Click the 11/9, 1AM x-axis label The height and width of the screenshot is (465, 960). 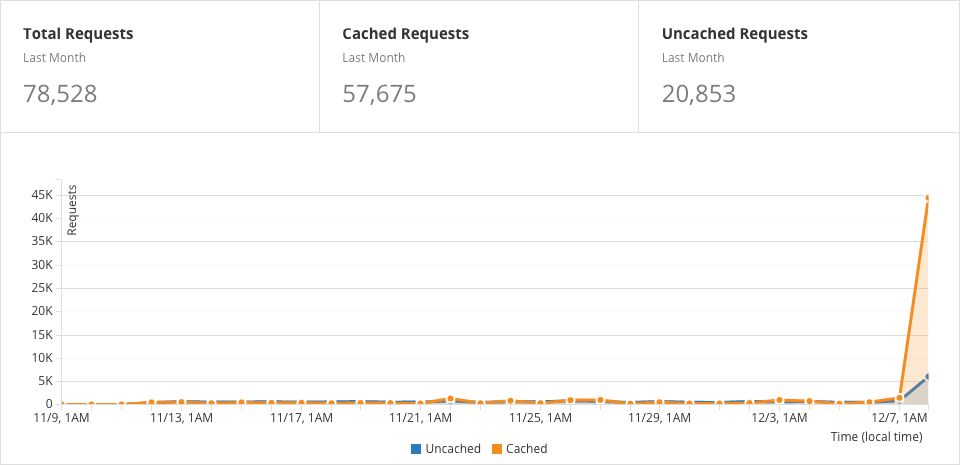[x=62, y=417]
